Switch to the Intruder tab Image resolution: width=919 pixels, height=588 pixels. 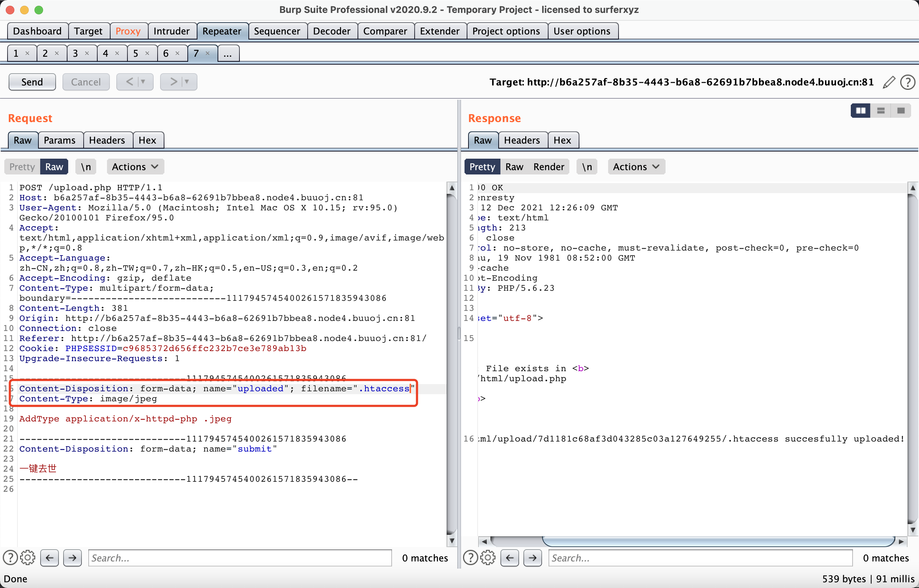coord(172,31)
